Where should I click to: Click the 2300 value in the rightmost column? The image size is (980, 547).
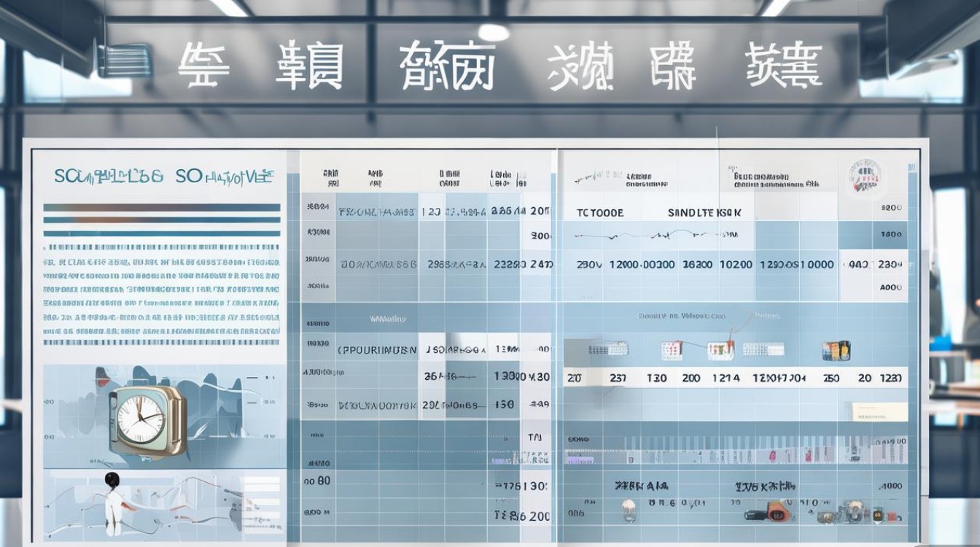tap(890, 265)
